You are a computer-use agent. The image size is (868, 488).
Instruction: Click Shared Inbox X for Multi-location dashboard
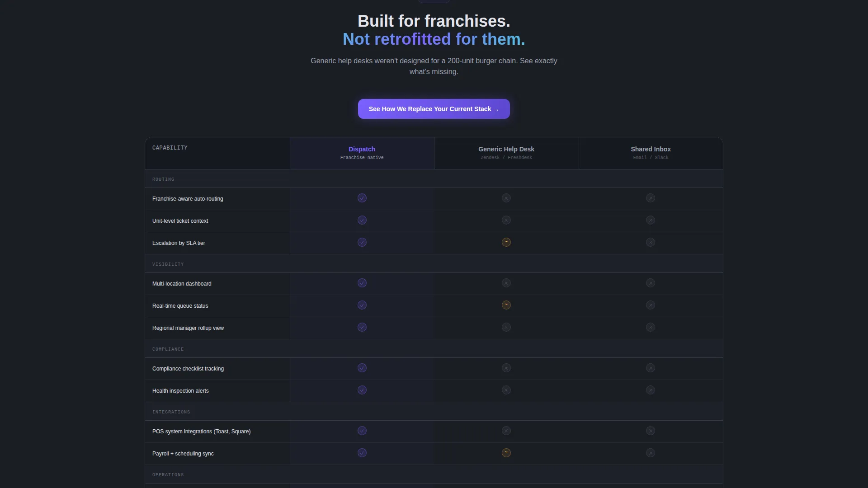point(651,283)
